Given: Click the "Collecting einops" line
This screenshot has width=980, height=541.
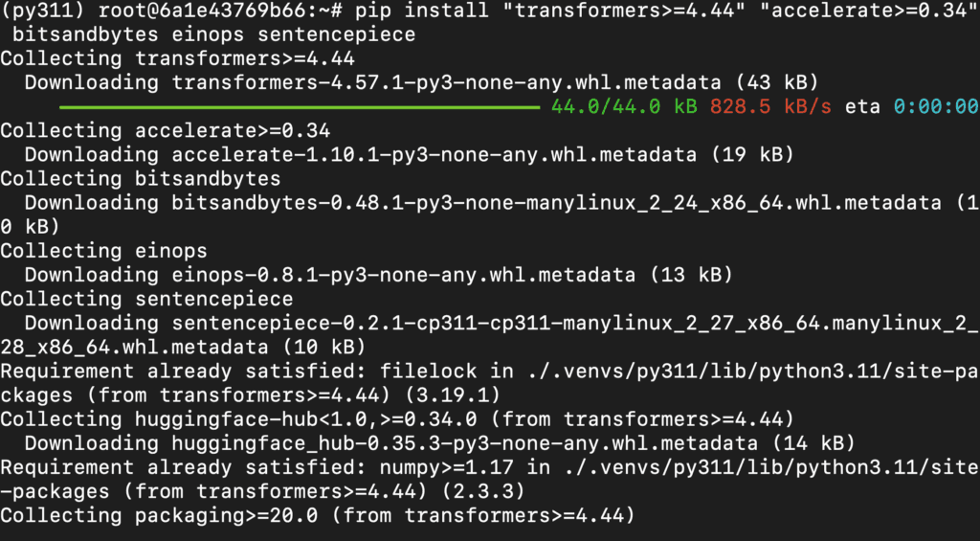Looking at the screenshot, I should click(103, 251).
